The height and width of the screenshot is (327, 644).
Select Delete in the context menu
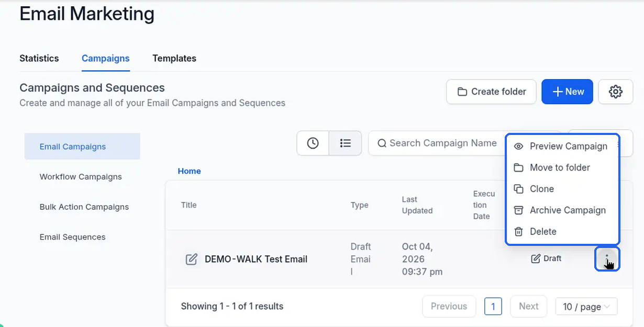(x=562, y=232)
